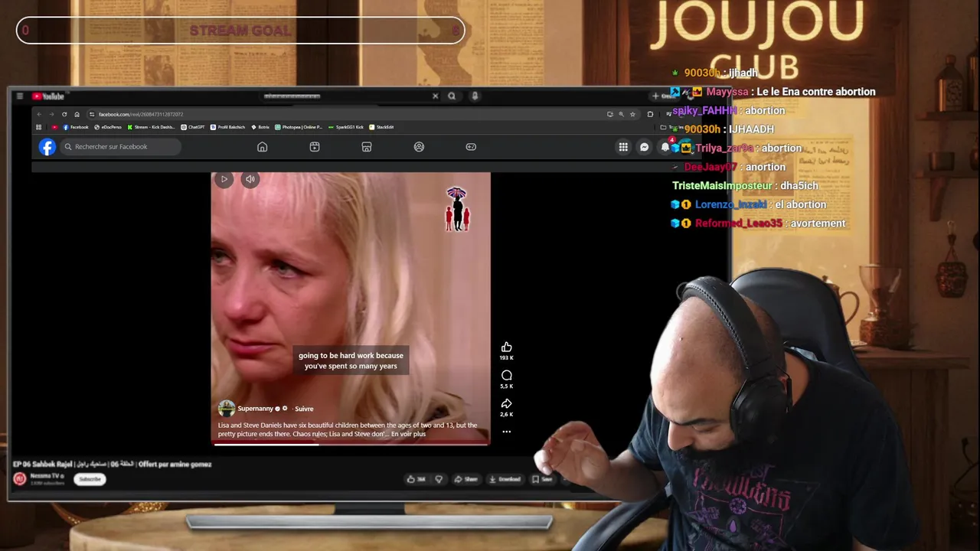Viewport: 980px width, 551px height.
Task: Open the Facebook Marketplace tab
Action: coord(367,147)
